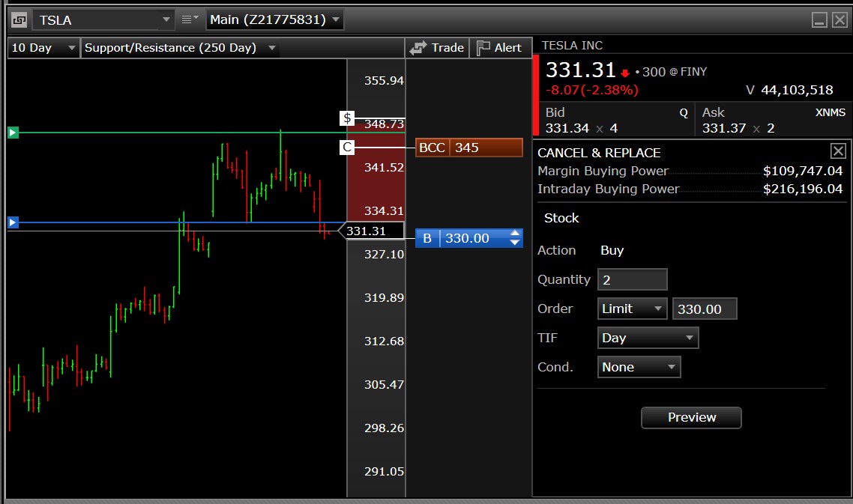
Task: Click the Quantity input field
Action: tap(632, 279)
